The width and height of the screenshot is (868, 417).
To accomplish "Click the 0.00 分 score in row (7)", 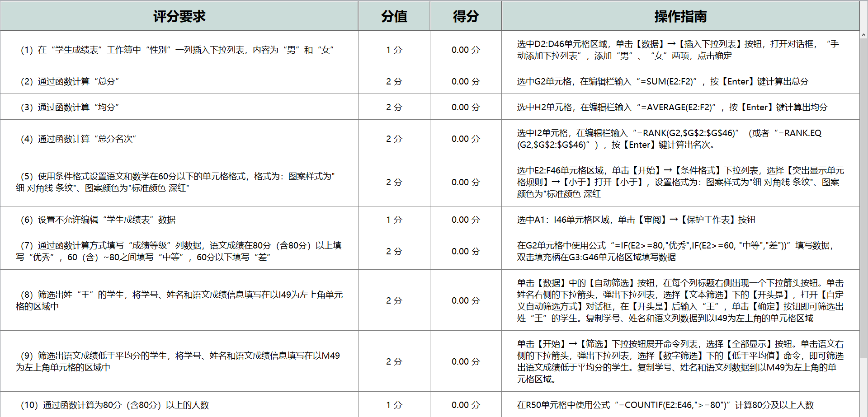I will pos(466,251).
